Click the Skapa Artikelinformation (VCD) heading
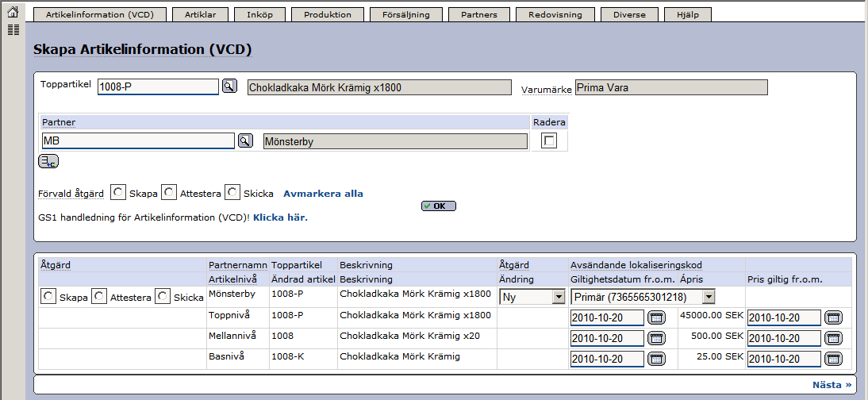The image size is (868, 400). [143, 49]
